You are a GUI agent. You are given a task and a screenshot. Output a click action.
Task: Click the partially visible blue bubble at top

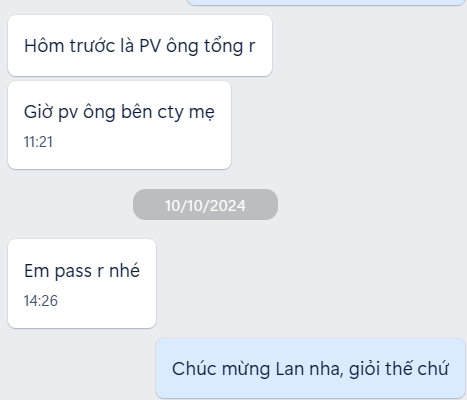click(326, 2)
